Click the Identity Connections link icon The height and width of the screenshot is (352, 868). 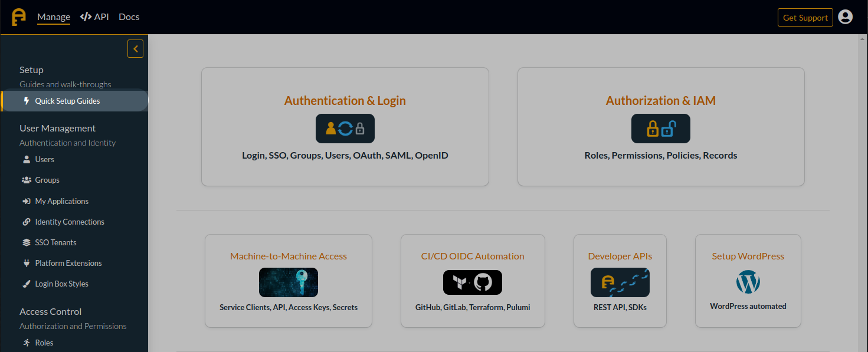point(27,222)
